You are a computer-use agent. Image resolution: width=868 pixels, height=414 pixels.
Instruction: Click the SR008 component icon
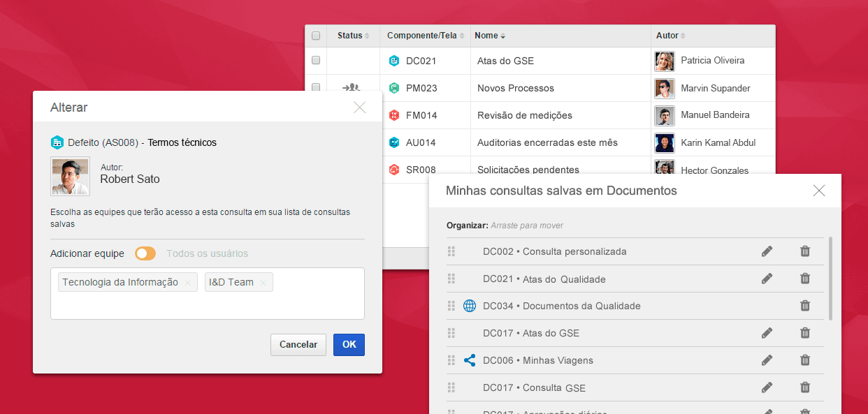tap(394, 170)
